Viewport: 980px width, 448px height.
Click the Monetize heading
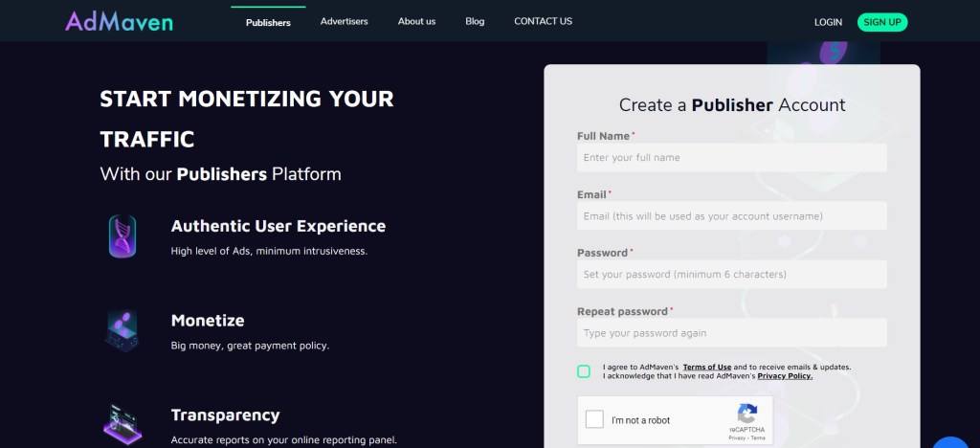pos(208,321)
